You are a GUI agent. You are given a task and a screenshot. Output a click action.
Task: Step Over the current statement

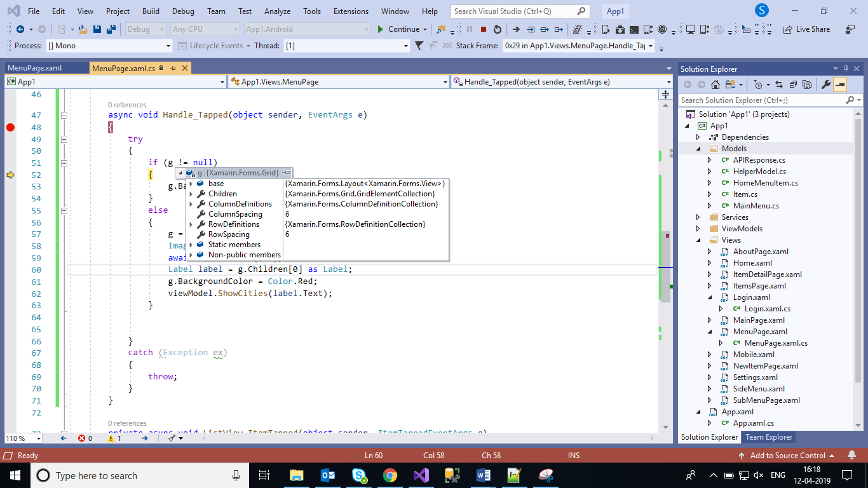coord(544,29)
